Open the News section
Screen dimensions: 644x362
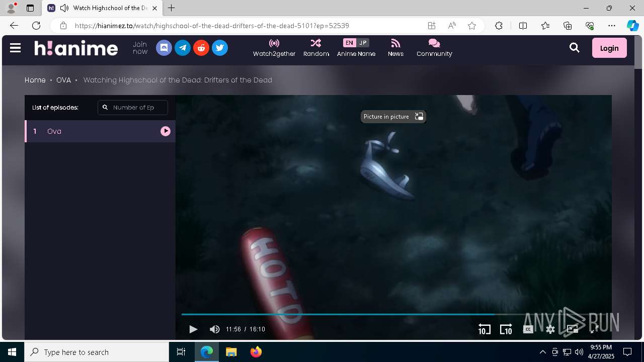pos(395,48)
